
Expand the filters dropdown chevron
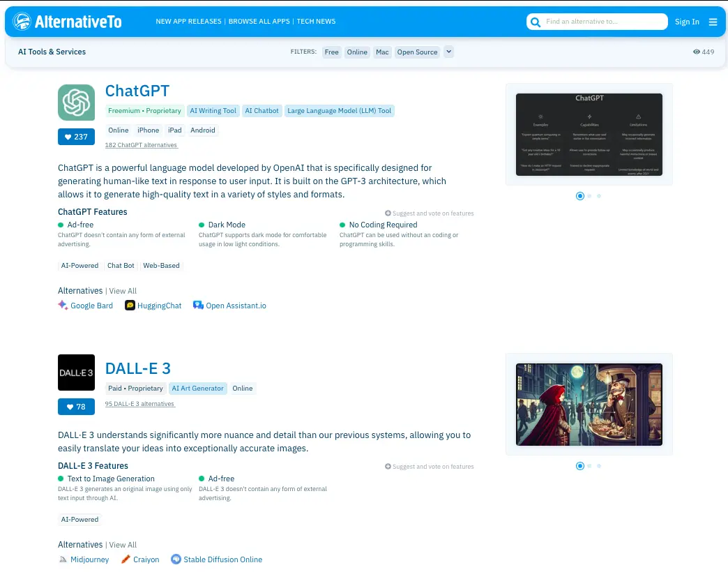tap(448, 52)
